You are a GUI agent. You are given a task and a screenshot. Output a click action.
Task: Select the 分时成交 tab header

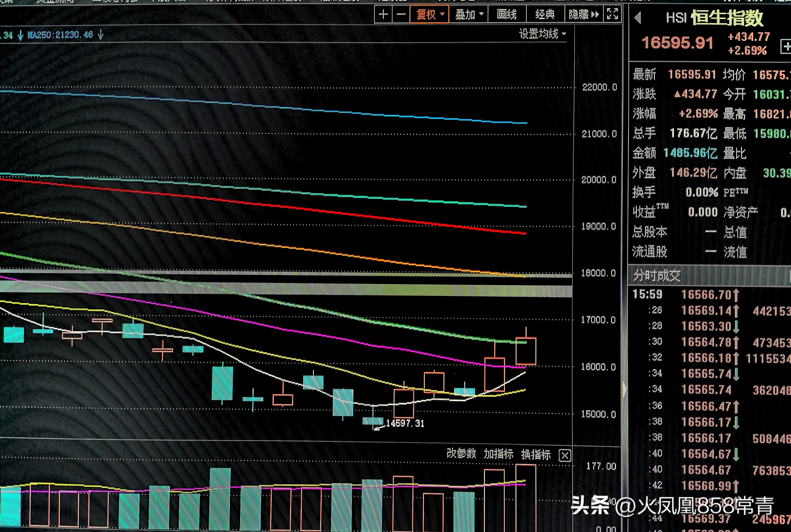(657, 275)
